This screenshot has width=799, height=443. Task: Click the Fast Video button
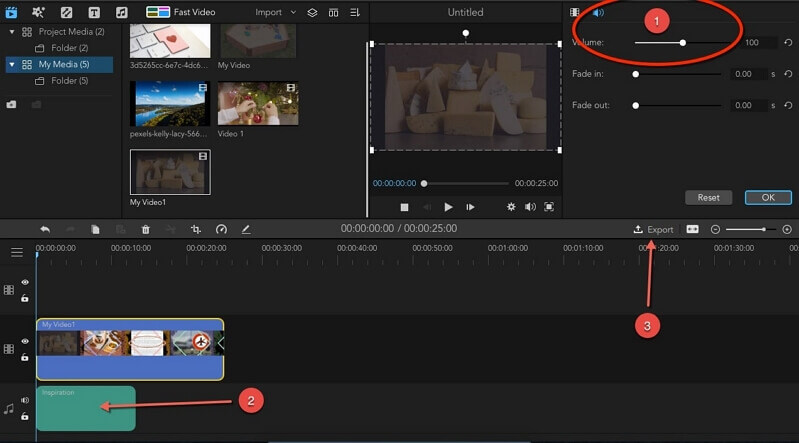coord(180,12)
